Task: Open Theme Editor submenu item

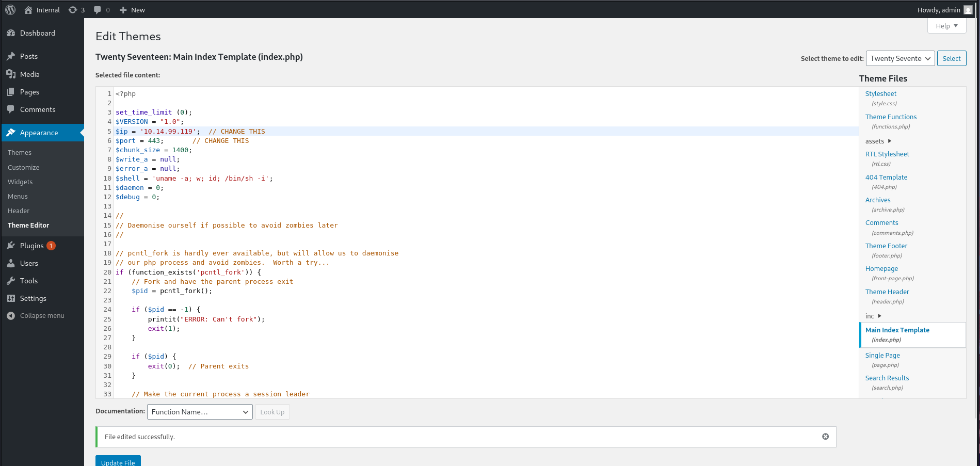Action: [x=28, y=225]
